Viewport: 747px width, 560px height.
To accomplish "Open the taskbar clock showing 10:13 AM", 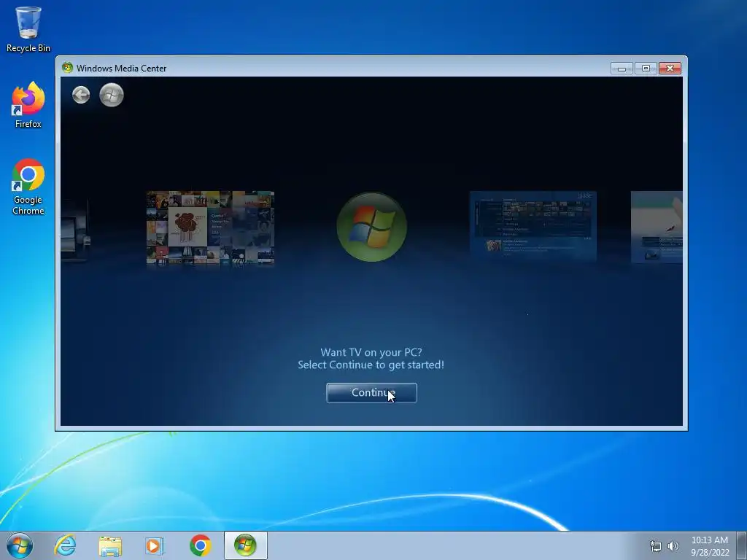I will pos(710,546).
